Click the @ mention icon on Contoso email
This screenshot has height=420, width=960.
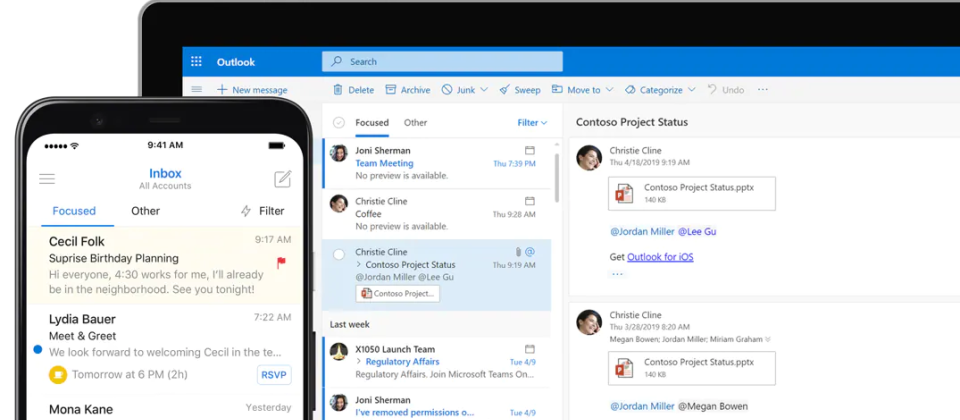click(530, 252)
